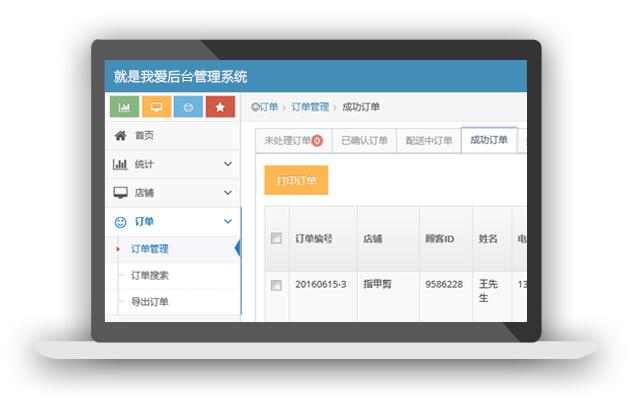Click the monitor icon beside 店铺
Image resolution: width=633 pixels, height=407 pixels.
click(120, 192)
